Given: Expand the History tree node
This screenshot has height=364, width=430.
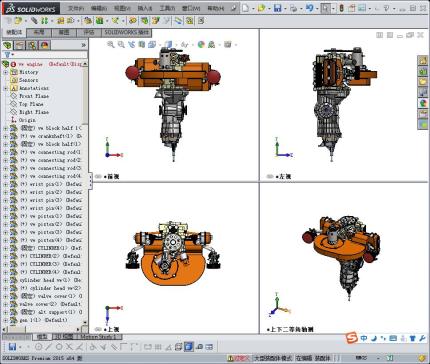Looking at the screenshot, I should point(5,72).
